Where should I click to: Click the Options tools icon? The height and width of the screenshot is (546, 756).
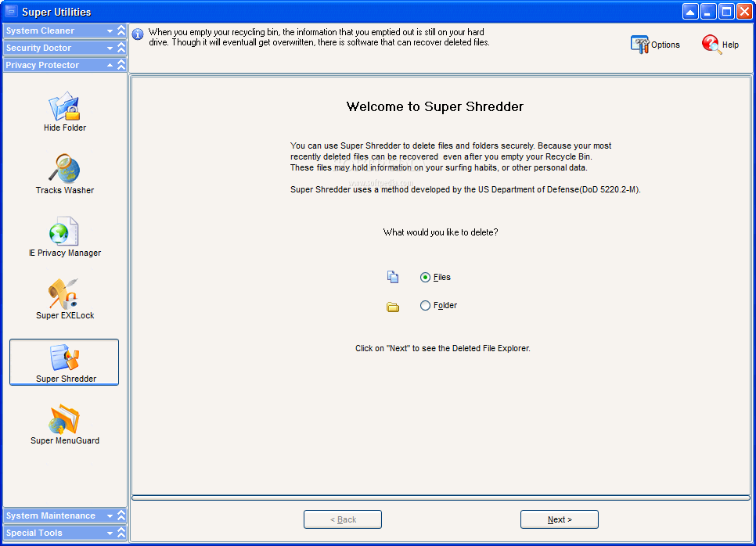click(x=639, y=45)
